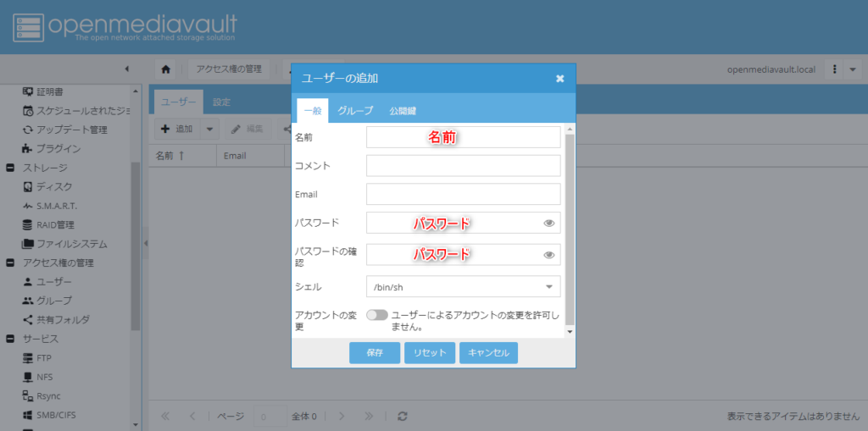Reveal text in パスワードの確認 field via eye icon
Screen dimensions: 868x431
[549, 254]
